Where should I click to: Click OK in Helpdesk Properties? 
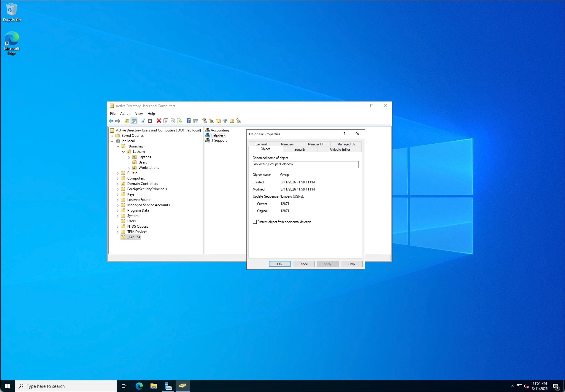[279, 264]
